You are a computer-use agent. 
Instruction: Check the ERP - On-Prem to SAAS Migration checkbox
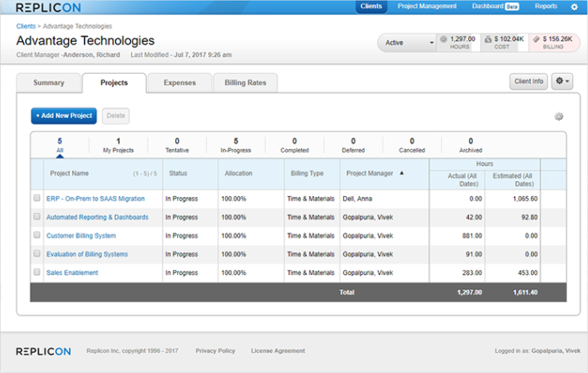pyautogui.click(x=37, y=198)
